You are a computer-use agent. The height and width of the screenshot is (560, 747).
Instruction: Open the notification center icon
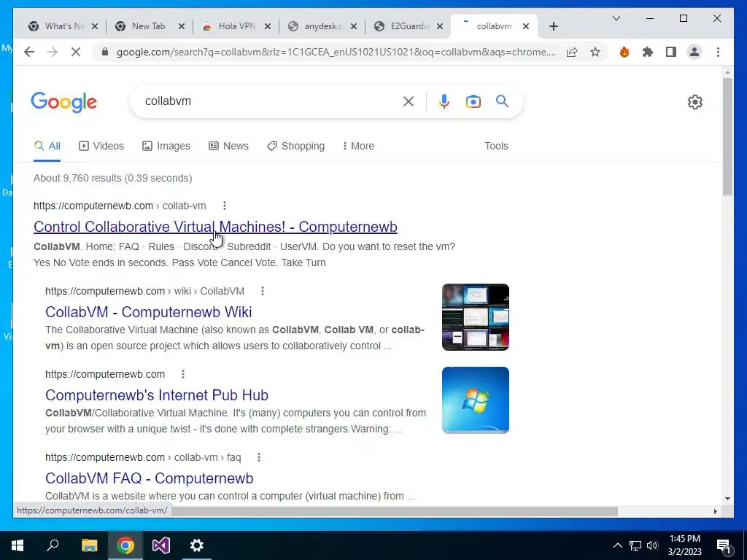[x=724, y=546]
